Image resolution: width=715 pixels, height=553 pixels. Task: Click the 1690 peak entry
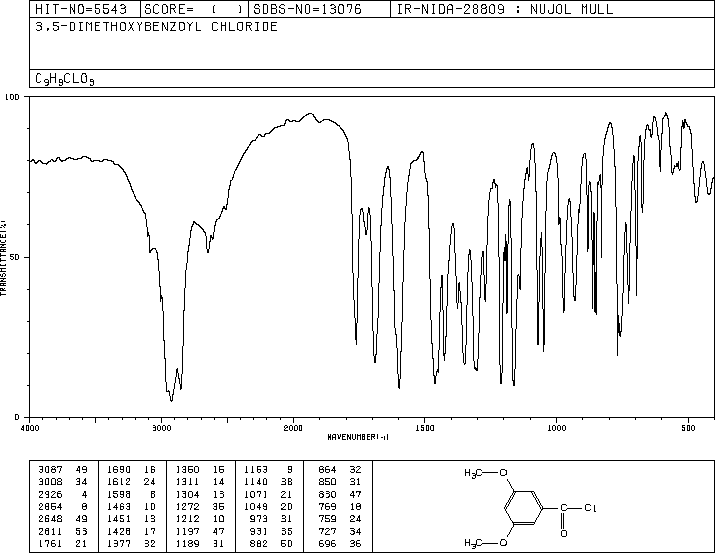pyautogui.click(x=131, y=470)
